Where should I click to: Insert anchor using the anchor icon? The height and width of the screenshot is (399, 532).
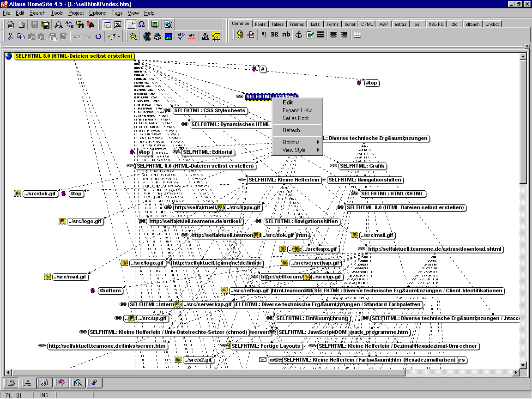298,35
